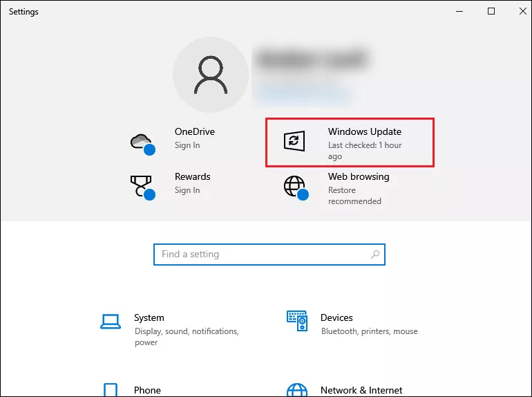Click the blurred account link under the name
Screen dimensions: 532x397
tap(304, 94)
